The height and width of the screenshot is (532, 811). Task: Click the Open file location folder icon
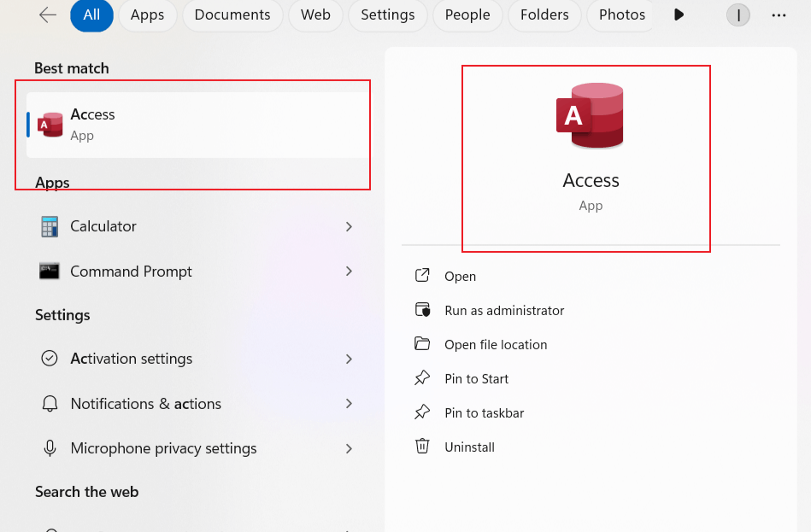pyautogui.click(x=422, y=343)
